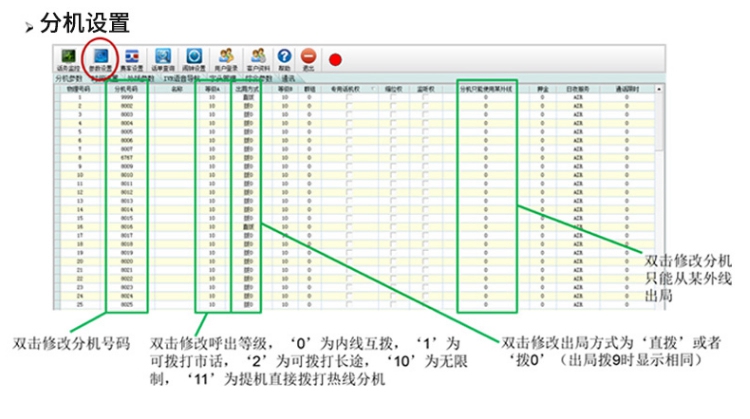Click the 参数设置 toolbar icon
Image resolution: width=750 pixels, height=419 pixels.
[x=99, y=58]
